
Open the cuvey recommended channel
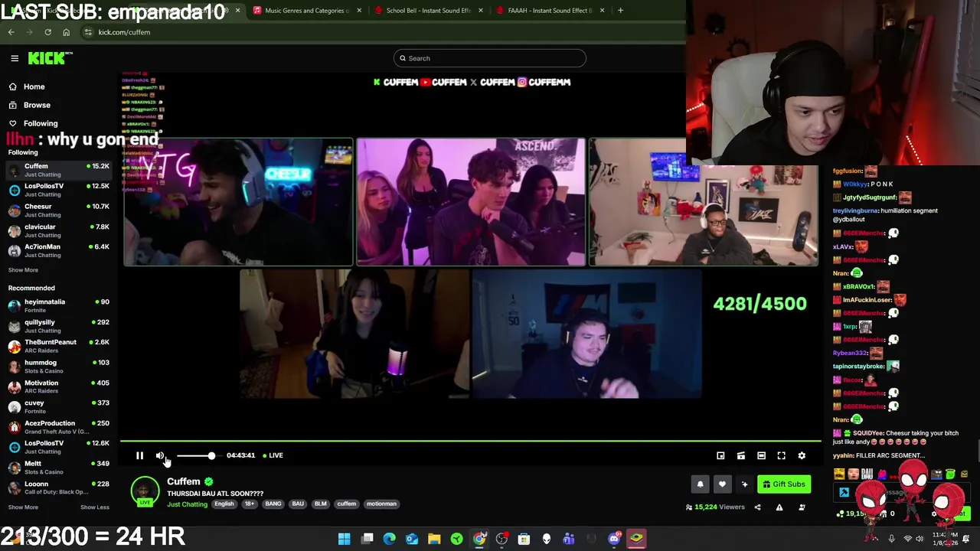[58, 406]
